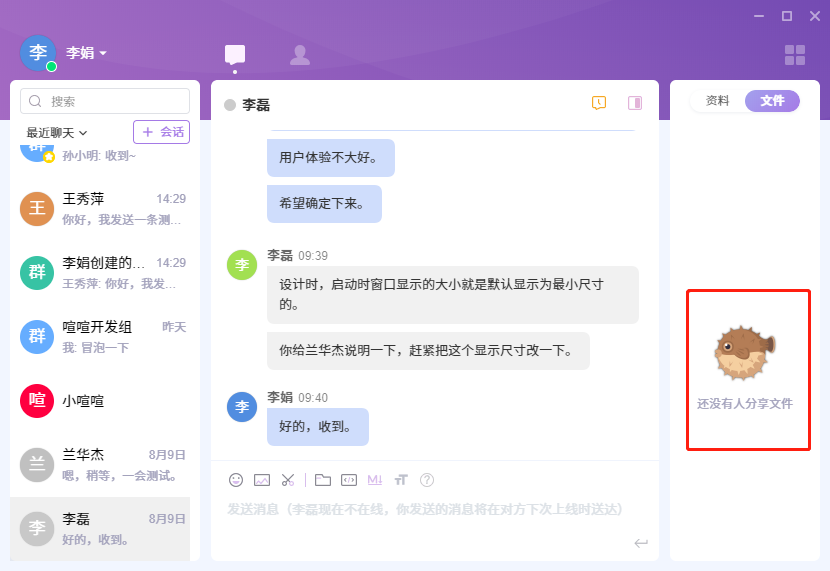This screenshot has height=571, width=830.
Task: Click the send image icon
Action: (x=262, y=480)
